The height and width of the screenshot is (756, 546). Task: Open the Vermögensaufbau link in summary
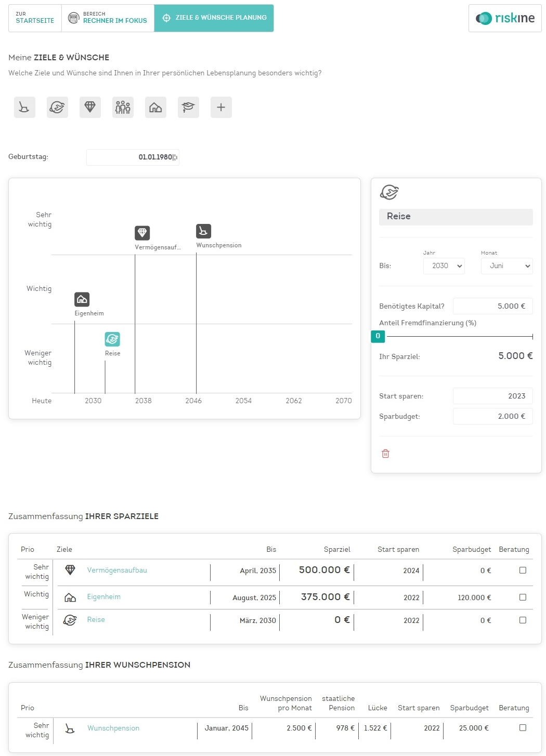(x=117, y=571)
